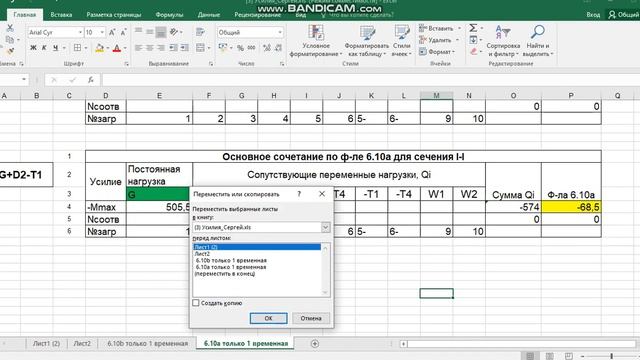This screenshot has height=360, width=640.
Task: Toggle Italic (К) formatting
Action: coord(44,48)
